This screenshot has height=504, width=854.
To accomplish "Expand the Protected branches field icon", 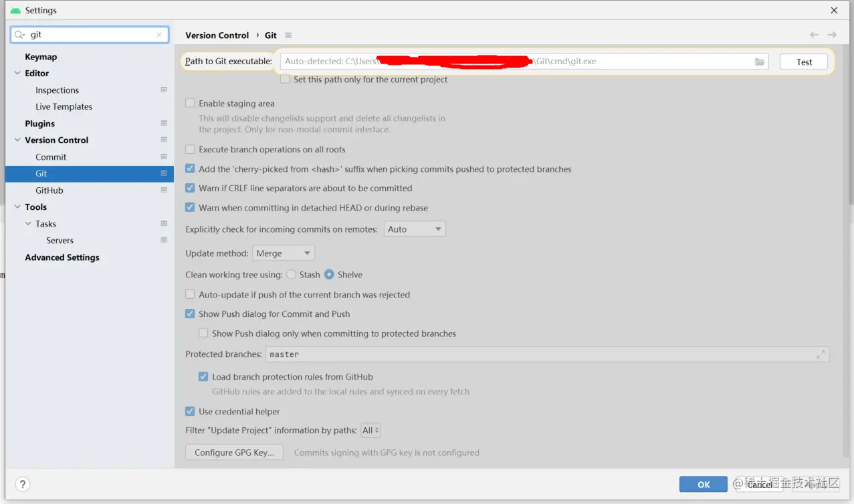I will point(821,354).
